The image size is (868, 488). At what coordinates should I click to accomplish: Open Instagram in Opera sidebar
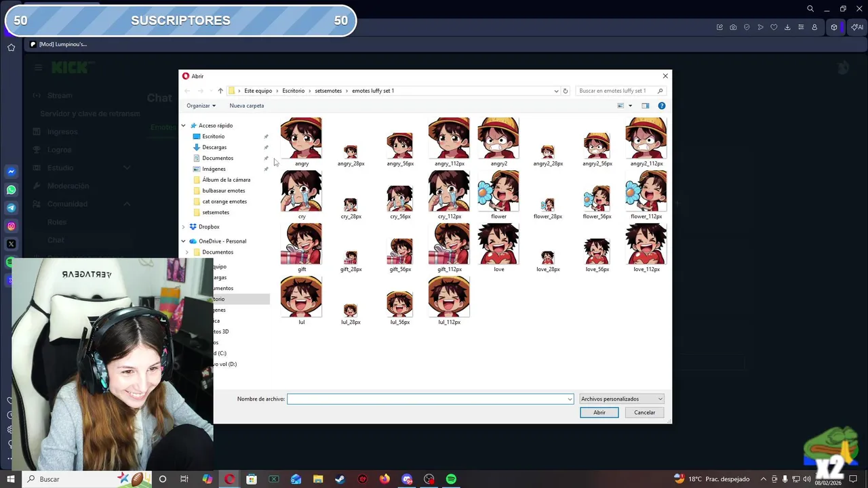point(11,226)
